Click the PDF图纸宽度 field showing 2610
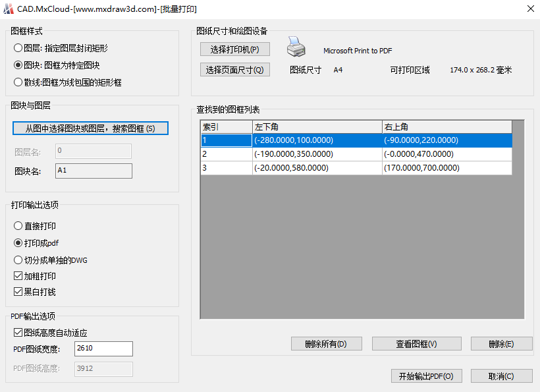This screenshot has height=392, width=540. point(103,349)
